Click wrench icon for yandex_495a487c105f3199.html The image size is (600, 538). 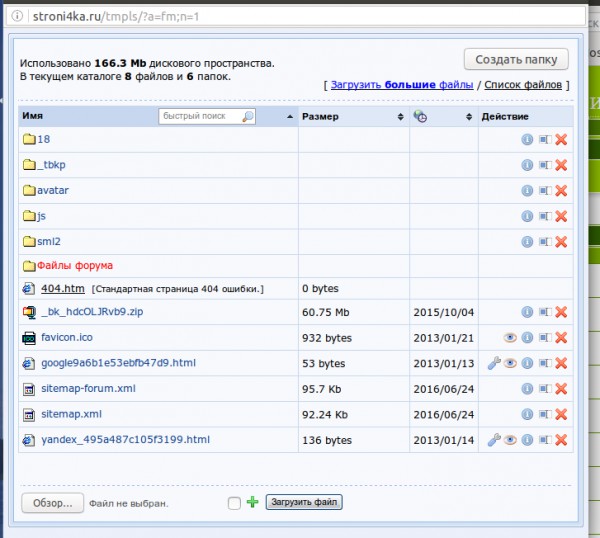(493, 440)
